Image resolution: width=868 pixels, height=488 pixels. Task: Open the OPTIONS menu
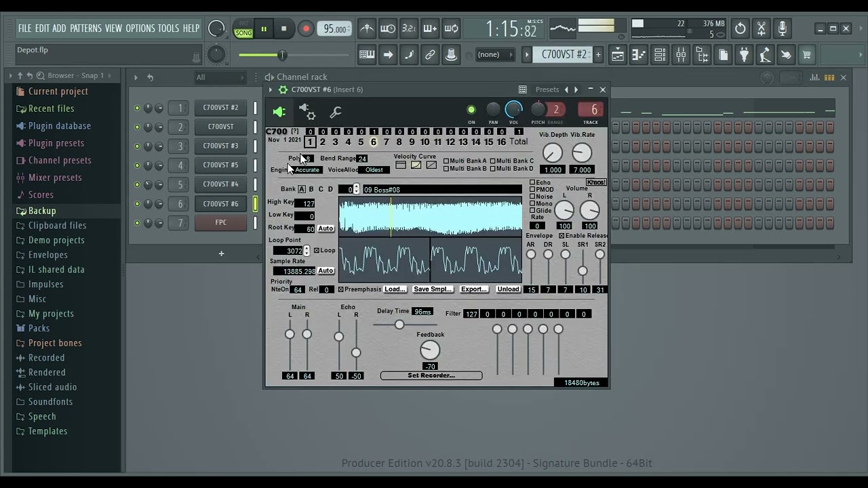140,28
